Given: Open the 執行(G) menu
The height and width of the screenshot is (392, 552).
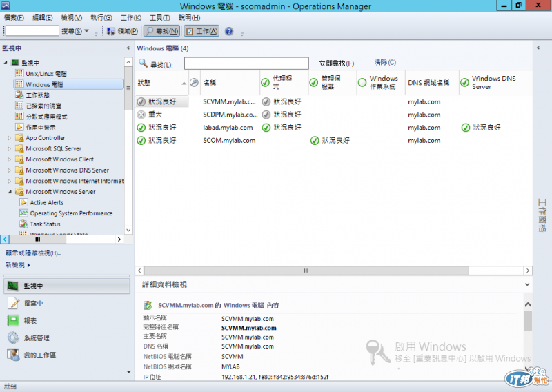Looking at the screenshot, I should click(101, 18).
